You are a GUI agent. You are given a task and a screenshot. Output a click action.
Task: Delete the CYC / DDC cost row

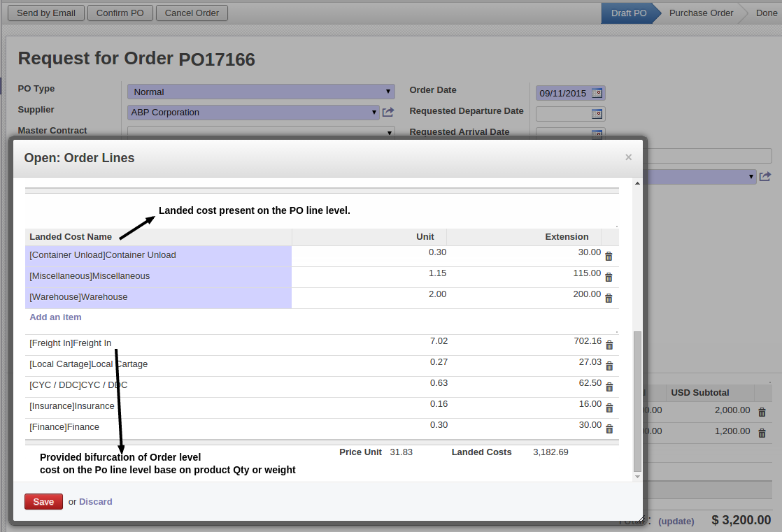pyautogui.click(x=609, y=387)
